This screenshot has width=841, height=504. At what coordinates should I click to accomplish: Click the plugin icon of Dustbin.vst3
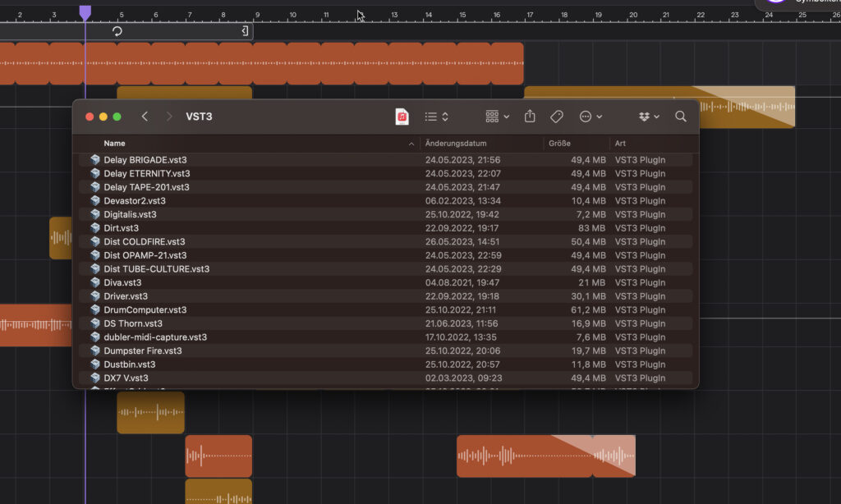(95, 364)
